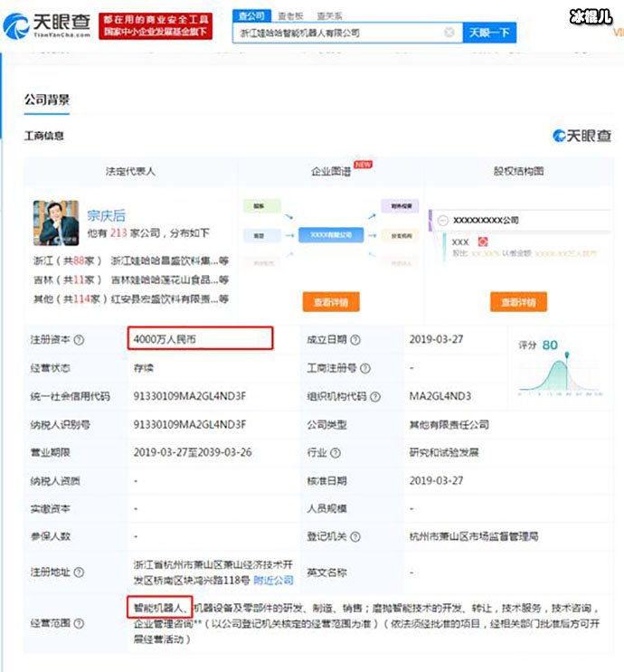Image resolution: width=624 pixels, height=672 pixels.
Task: Click the 存续 operating status value
Action: pyautogui.click(x=144, y=368)
